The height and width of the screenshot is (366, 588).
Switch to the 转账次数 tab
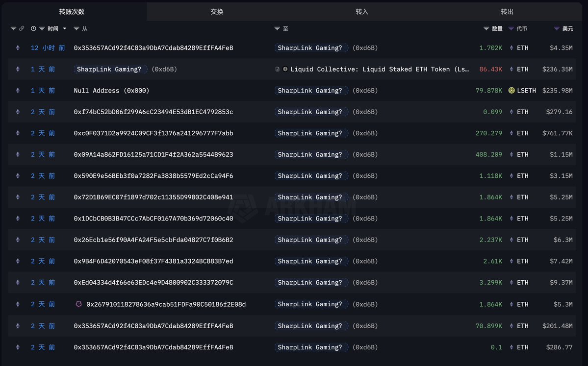(x=72, y=12)
